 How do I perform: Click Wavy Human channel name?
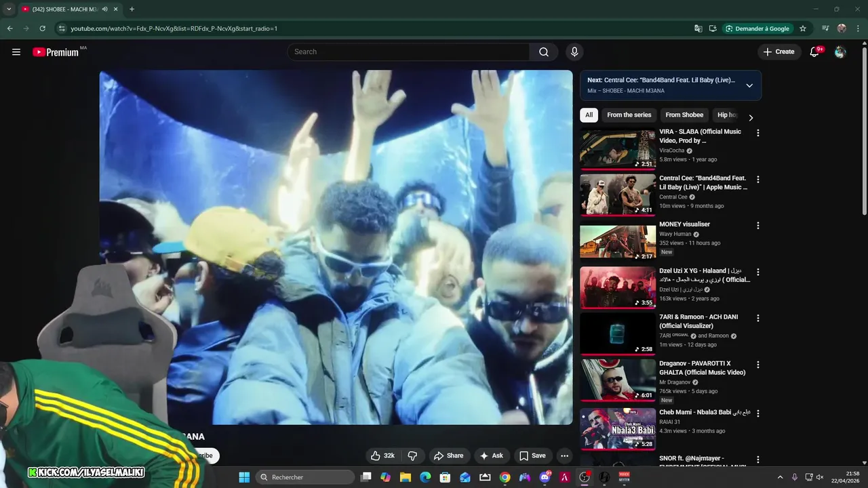click(x=675, y=234)
